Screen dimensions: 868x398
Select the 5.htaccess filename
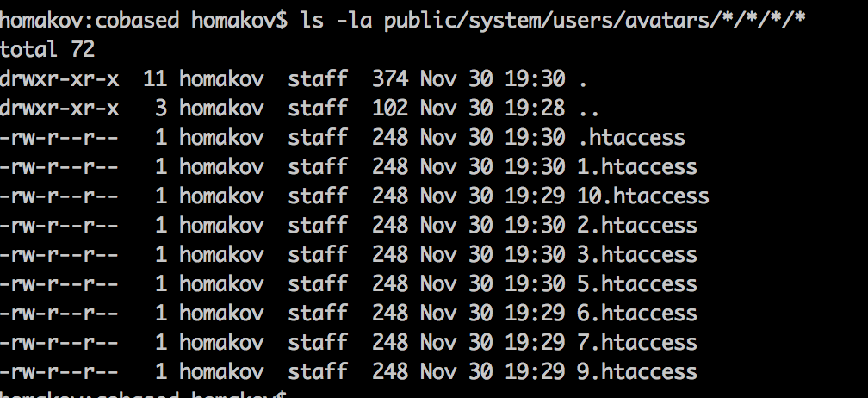click(637, 283)
